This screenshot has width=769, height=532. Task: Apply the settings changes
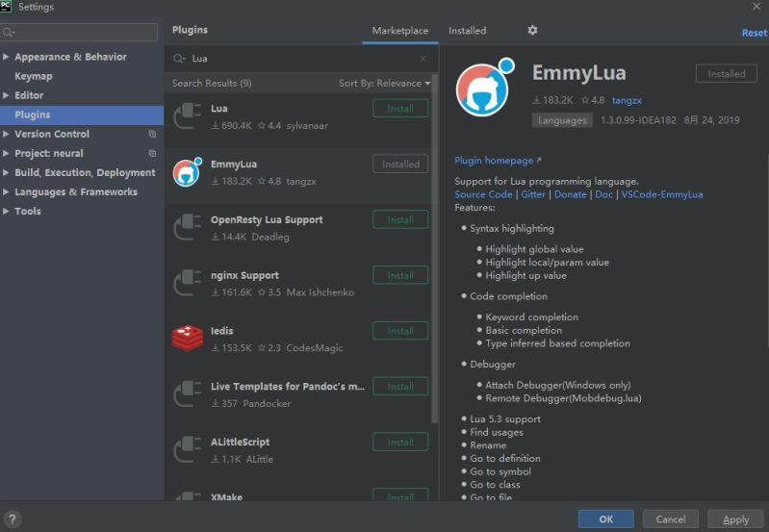[735, 519]
